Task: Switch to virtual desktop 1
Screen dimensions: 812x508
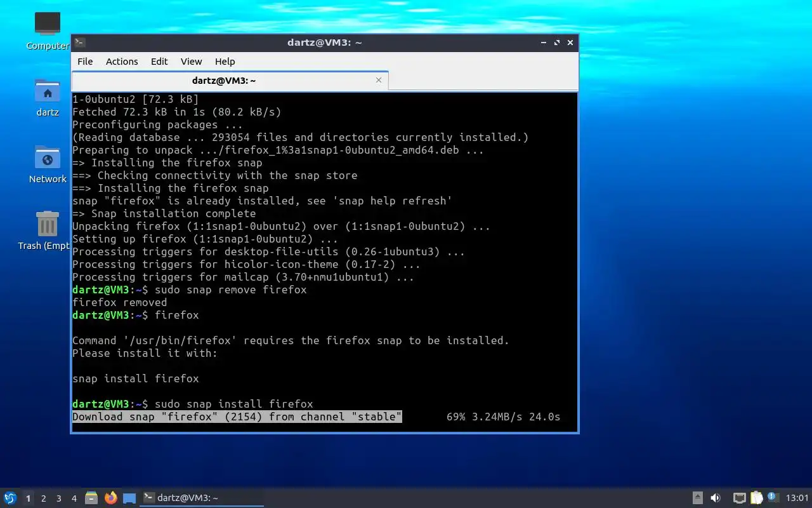Action: click(28, 498)
